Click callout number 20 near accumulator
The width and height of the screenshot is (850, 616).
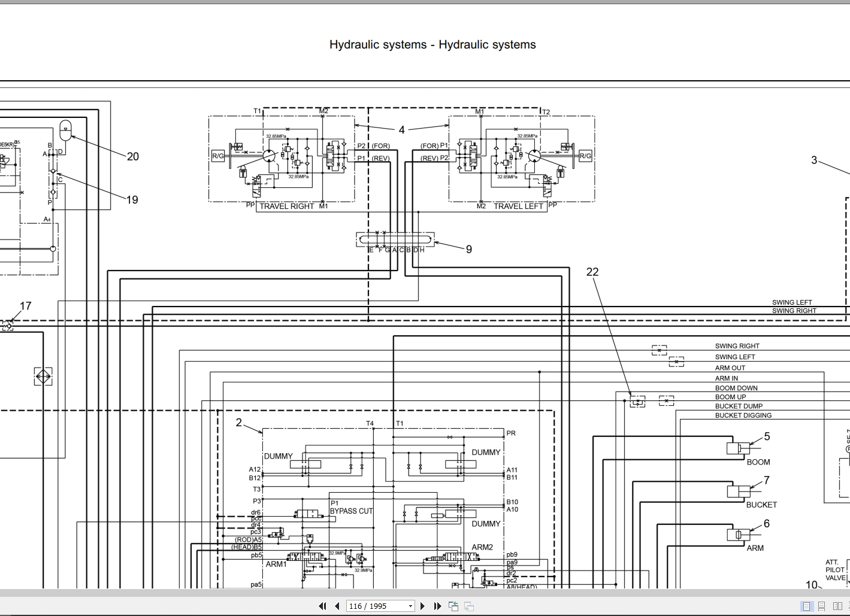[132, 156]
